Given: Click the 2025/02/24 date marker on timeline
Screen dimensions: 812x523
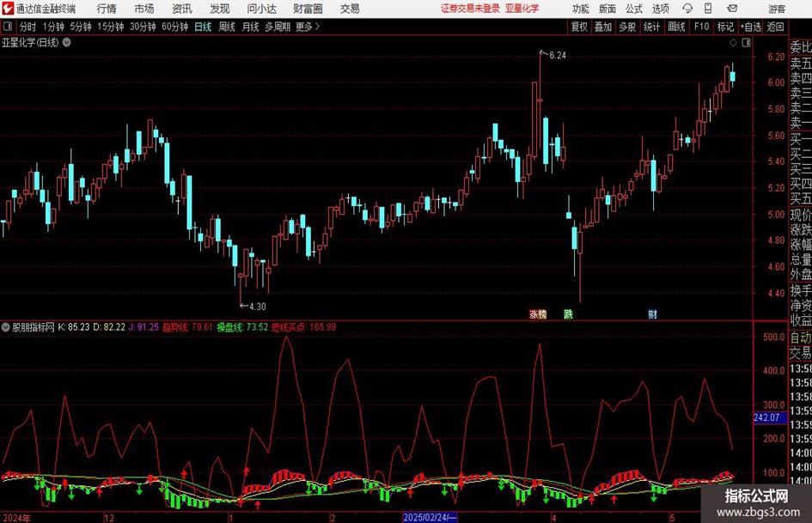Looking at the screenshot, I should tap(430, 517).
